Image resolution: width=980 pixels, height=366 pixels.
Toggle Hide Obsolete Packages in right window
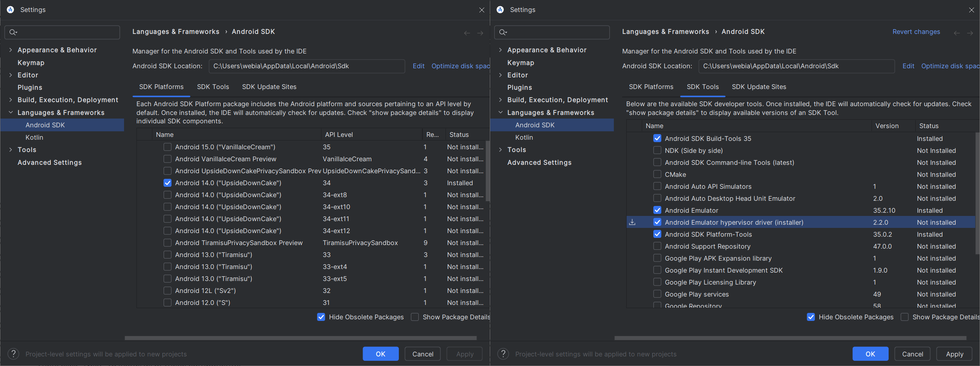click(811, 317)
